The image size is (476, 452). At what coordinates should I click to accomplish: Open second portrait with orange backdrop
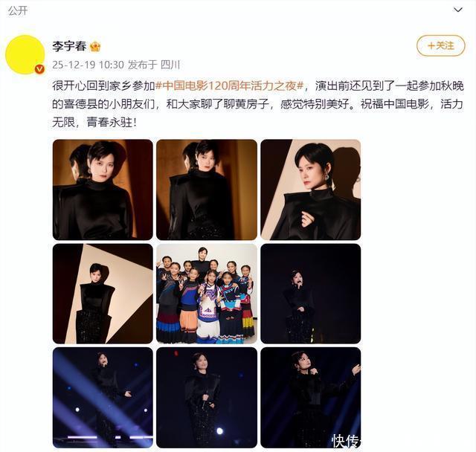coord(207,190)
